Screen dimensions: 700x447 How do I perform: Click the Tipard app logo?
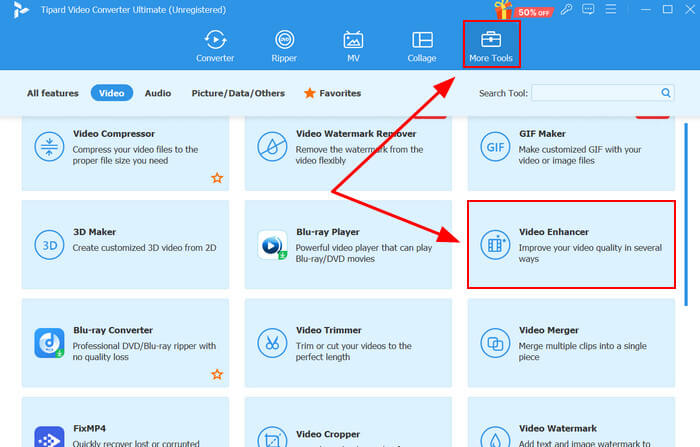[21, 10]
